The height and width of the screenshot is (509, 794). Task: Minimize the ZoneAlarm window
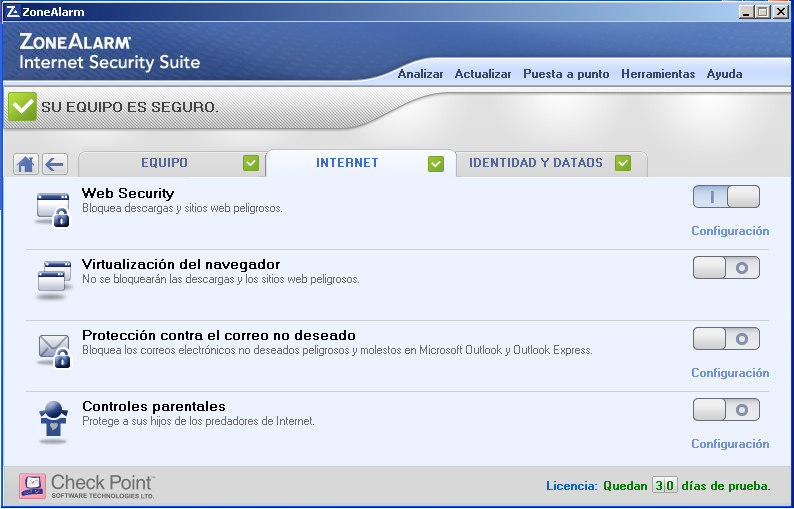point(745,12)
